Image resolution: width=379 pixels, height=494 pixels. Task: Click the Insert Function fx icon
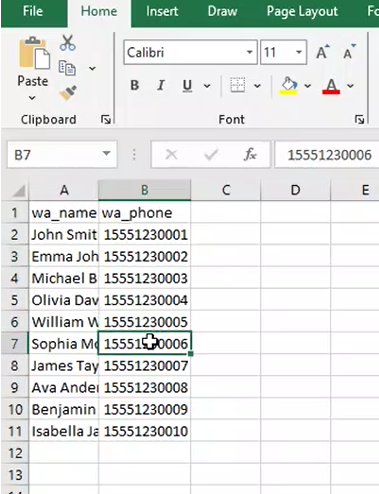[x=250, y=155]
